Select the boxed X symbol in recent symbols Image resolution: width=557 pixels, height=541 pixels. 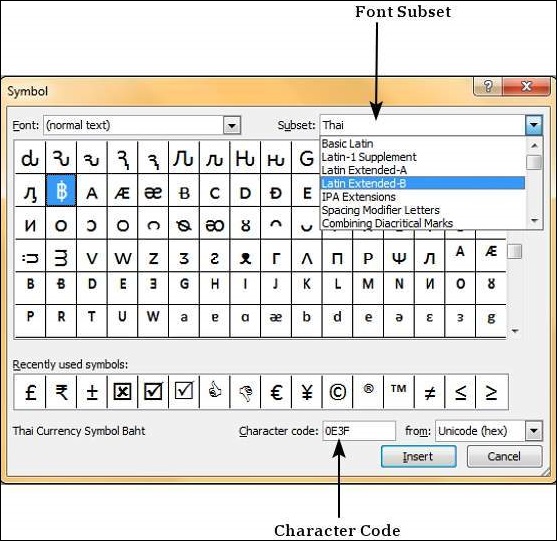pos(122,392)
